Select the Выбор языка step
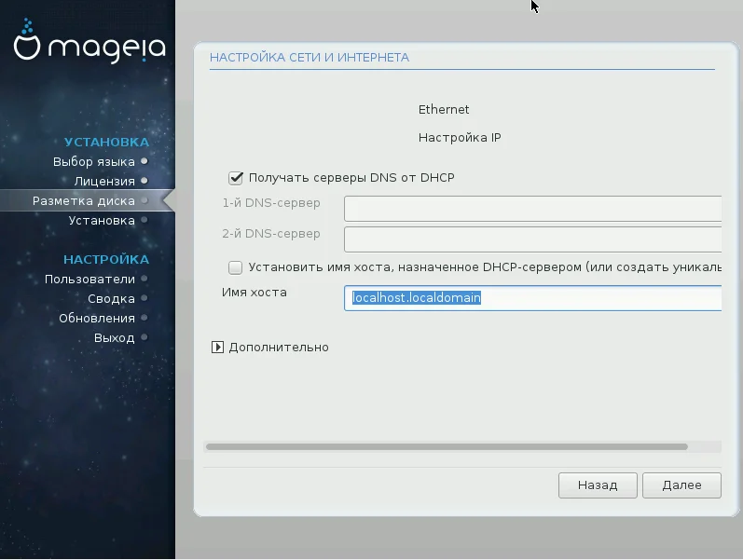The height and width of the screenshot is (560, 743). click(x=94, y=162)
